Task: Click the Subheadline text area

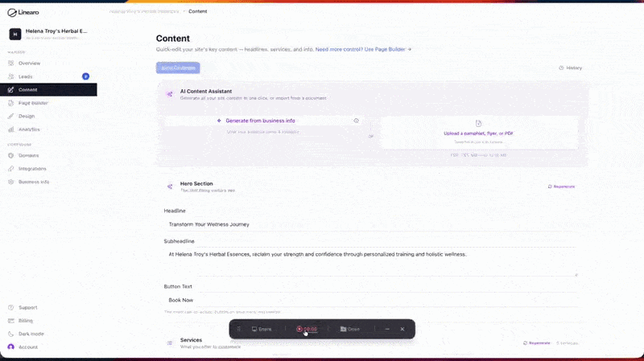Action: click(x=371, y=262)
